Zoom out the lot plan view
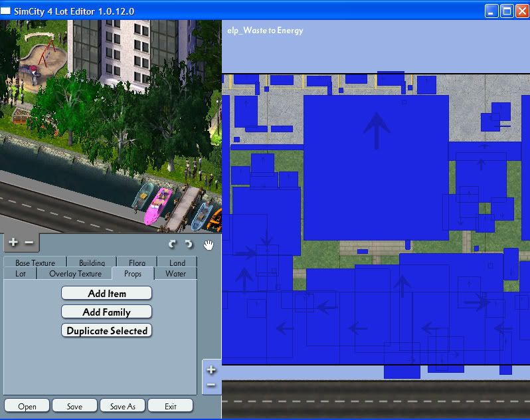Screen dimensions: 530x420 pos(211,385)
